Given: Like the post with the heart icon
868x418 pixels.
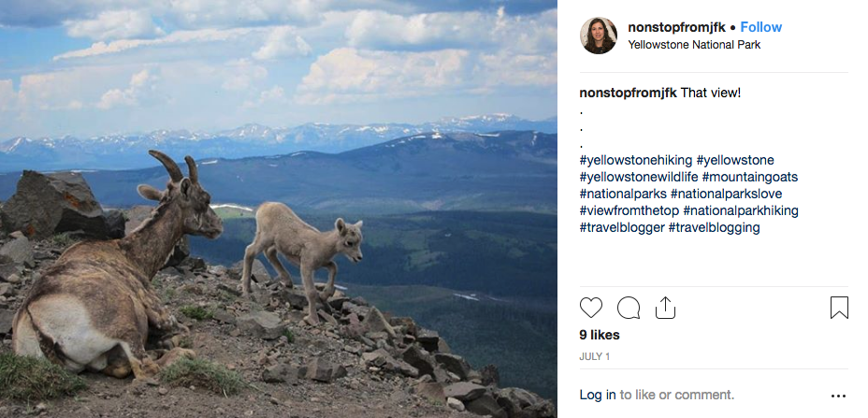Looking at the screenshot, I should coord(591,308).
